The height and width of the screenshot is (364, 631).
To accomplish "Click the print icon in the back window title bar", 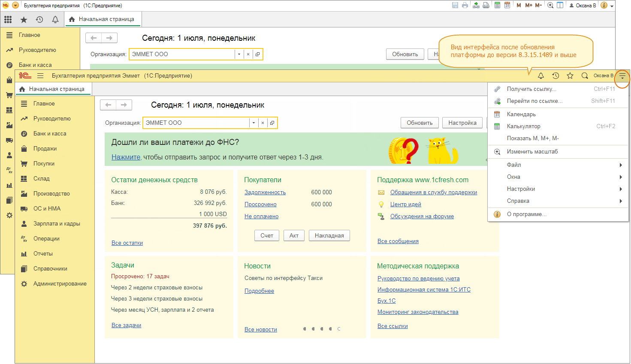I will point(465,5).
